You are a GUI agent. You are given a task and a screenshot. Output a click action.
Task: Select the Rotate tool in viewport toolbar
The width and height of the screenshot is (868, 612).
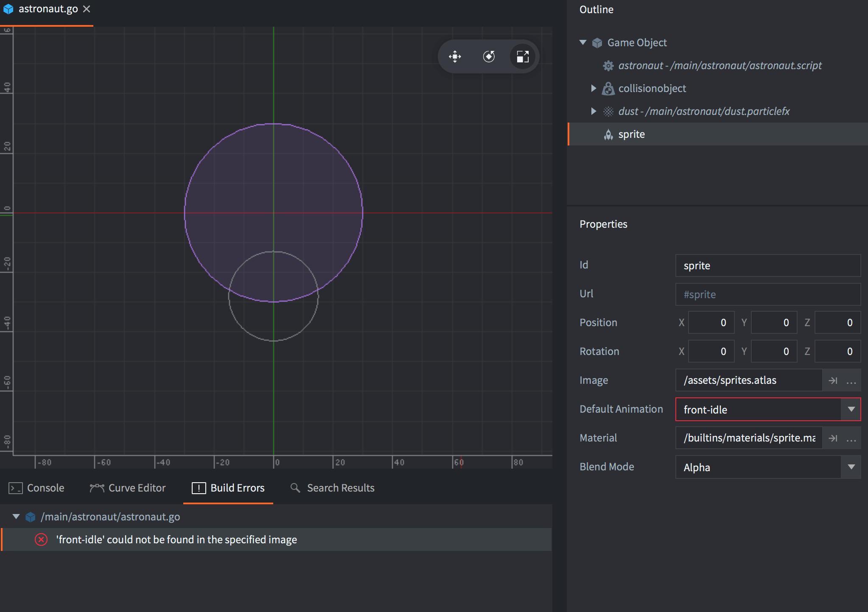pos(489,56)
